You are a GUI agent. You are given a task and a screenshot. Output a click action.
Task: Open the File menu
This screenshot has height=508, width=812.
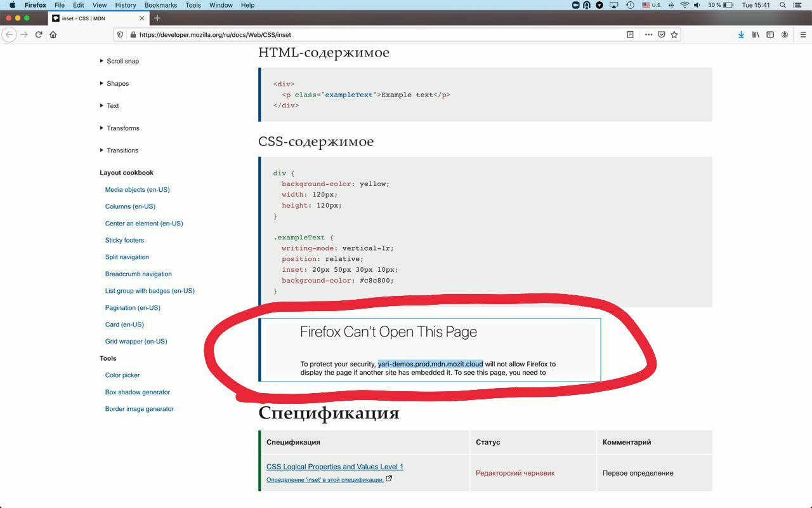point(59,5)
